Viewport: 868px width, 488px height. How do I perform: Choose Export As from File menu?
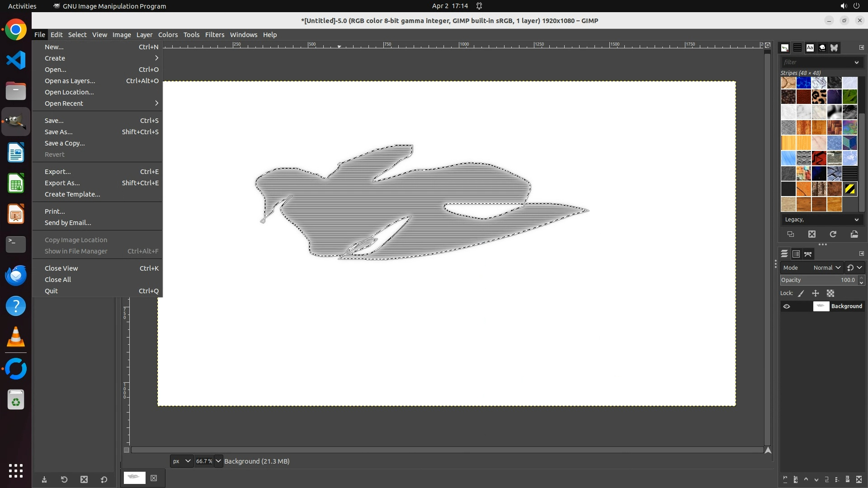point(62,183)
